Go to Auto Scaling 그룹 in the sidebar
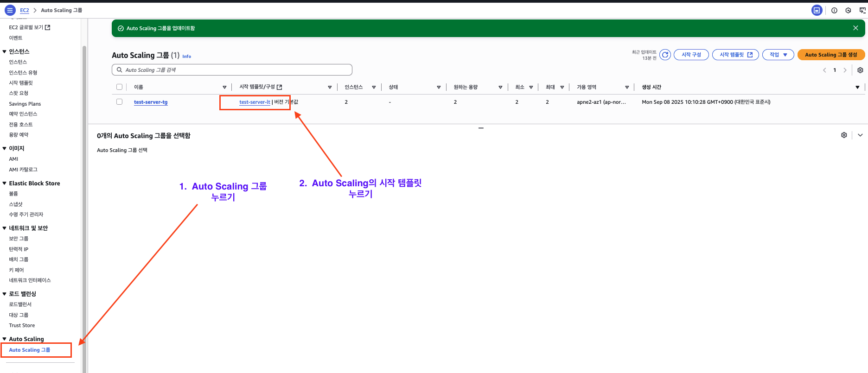The height and width of the screenshot is (373, 868). tap(29, 350)
